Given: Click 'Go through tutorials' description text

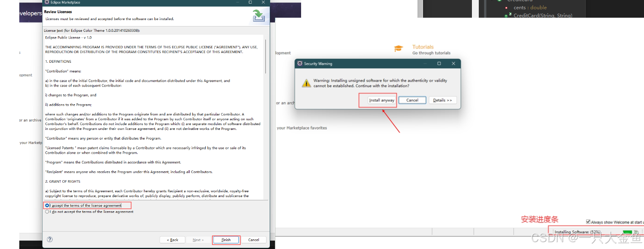Looking at the screenshot, I should tap(431, 53).
